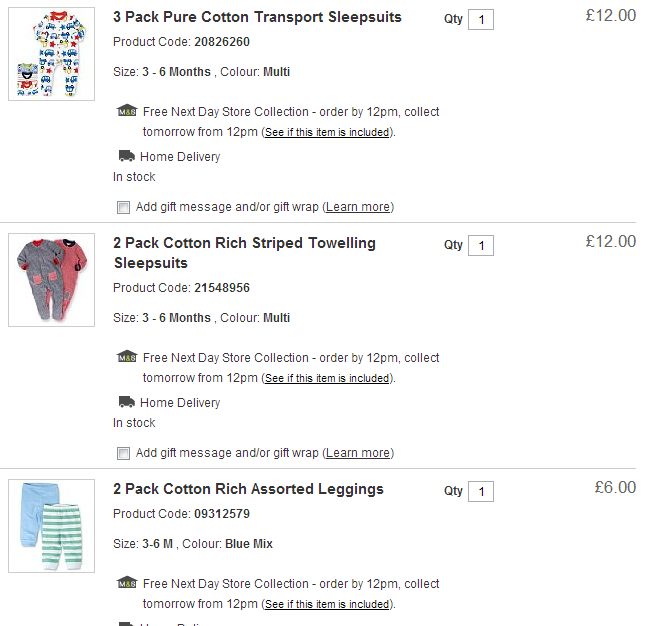Open 3 Pack Pure Cotton Transport Sleepsuits title
Viewport: 647px width, 626px height.
pyautogui.click(x=257, y=17)
